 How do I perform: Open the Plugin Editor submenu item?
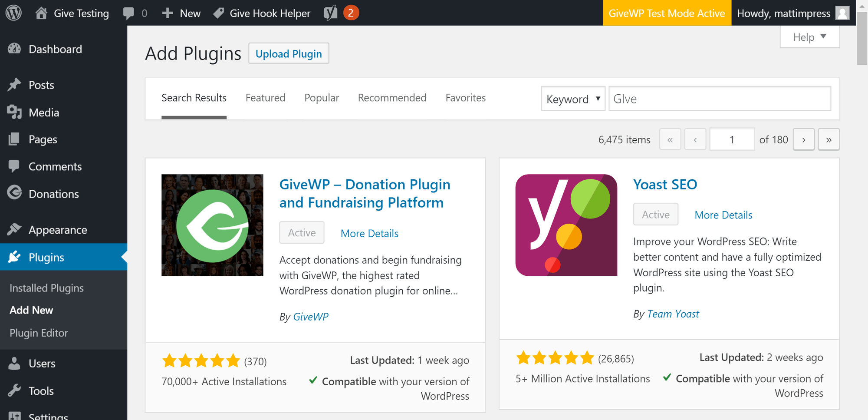pos(39,333)
